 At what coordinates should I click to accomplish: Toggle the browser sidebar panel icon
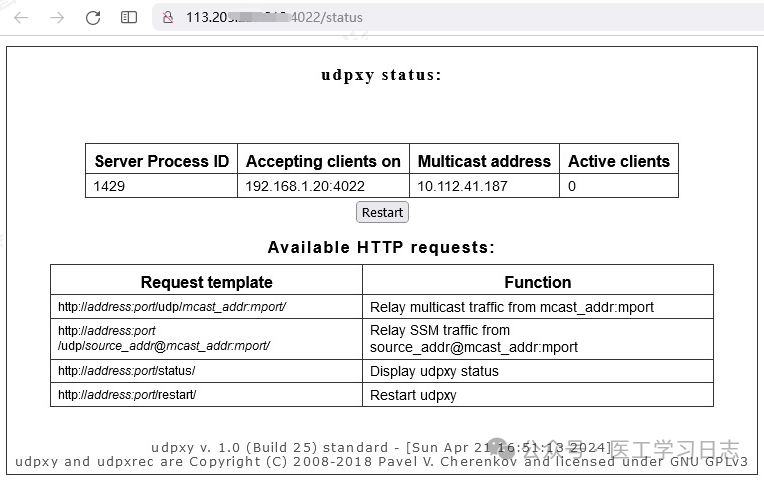coord(129,18)
